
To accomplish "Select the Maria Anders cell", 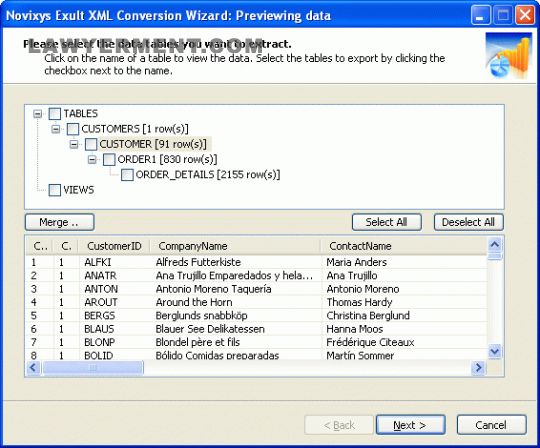I will (405, 262).
